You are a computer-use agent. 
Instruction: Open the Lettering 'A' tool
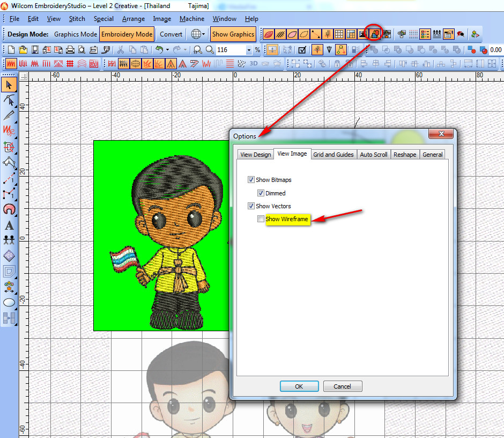9,225
